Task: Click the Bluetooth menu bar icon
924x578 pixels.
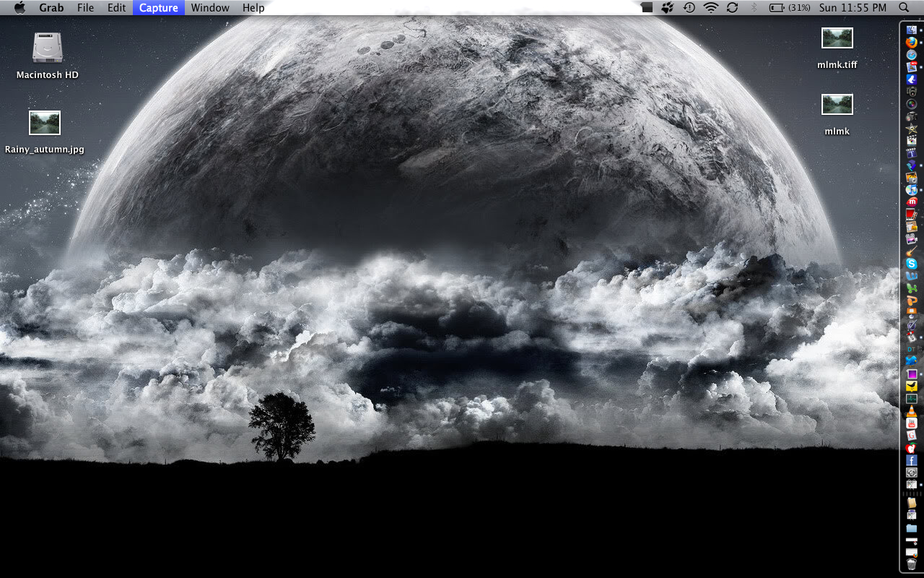Action: point(754,8)
